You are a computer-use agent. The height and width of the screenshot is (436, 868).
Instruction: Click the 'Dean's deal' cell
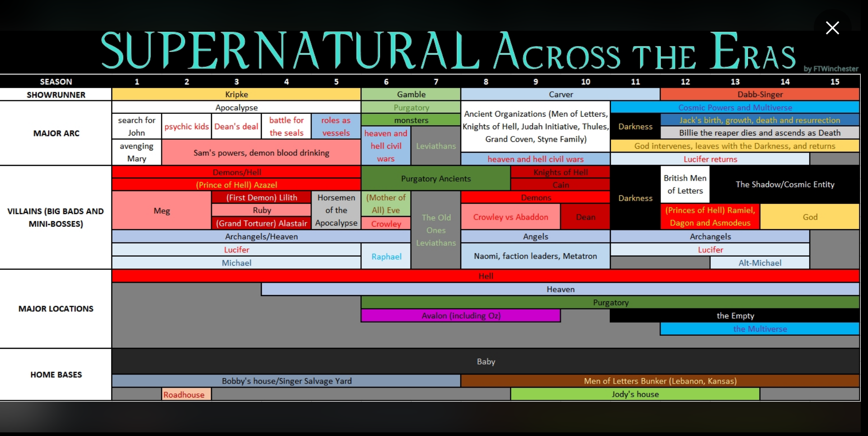click(236, 127)
